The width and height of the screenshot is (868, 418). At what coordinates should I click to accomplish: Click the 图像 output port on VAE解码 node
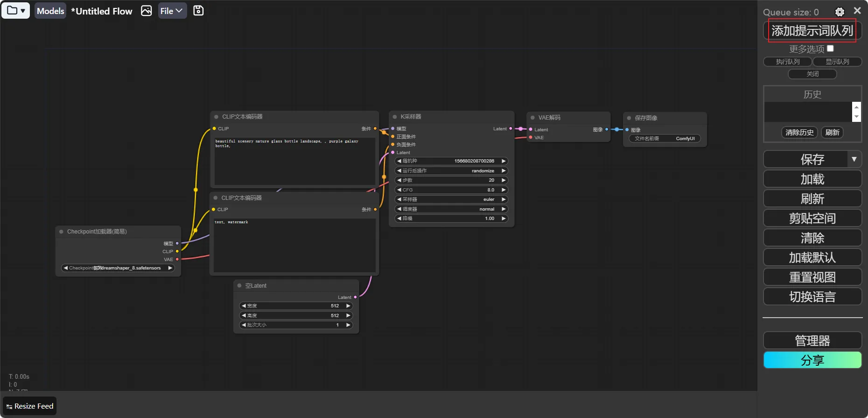[607, 129]
